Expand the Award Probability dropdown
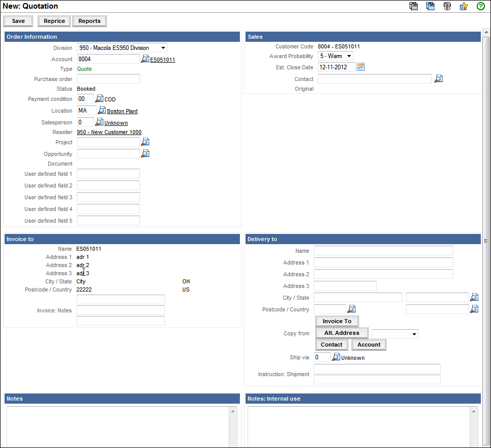This screenshot has width=491, height=448. click(x=336, y=56)
